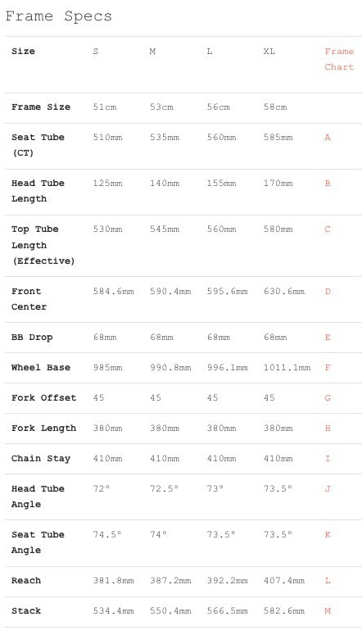This screenshot has height=644, width=362.
Task: Click the red letter A for Seat Tube
Action: [328, 137]
